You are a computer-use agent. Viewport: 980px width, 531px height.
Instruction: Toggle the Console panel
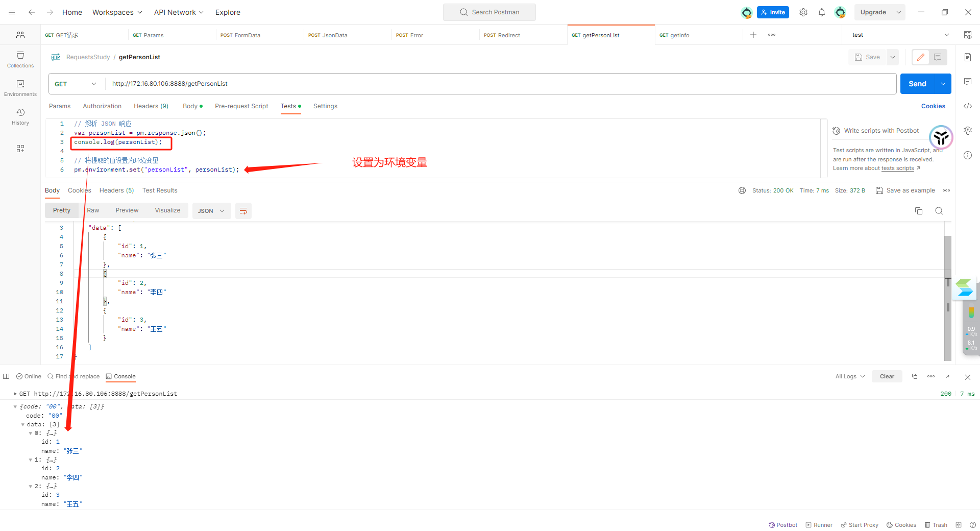[121, 376]
